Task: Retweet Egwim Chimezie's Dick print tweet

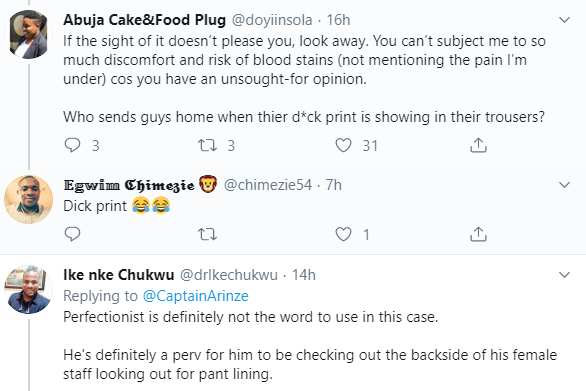Action: click(207, 234)
